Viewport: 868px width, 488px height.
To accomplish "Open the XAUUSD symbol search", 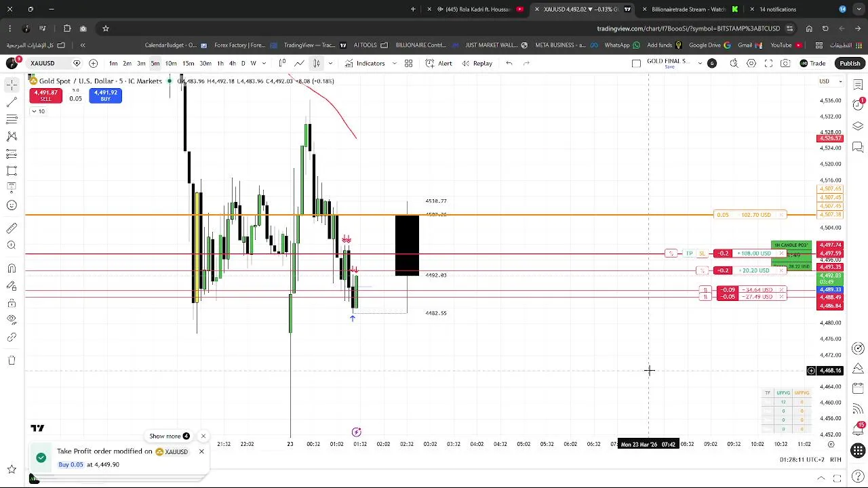I will point(42,63).
